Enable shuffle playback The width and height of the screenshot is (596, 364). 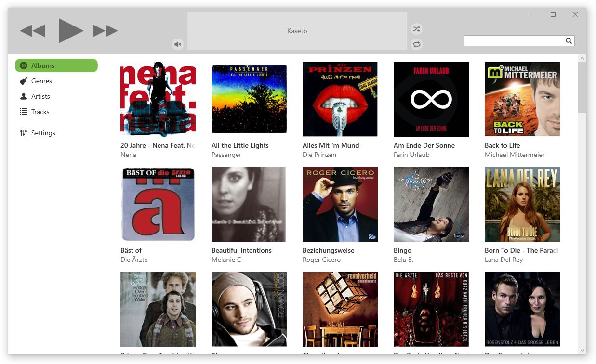pyautogui.click(x=416, y=28)
